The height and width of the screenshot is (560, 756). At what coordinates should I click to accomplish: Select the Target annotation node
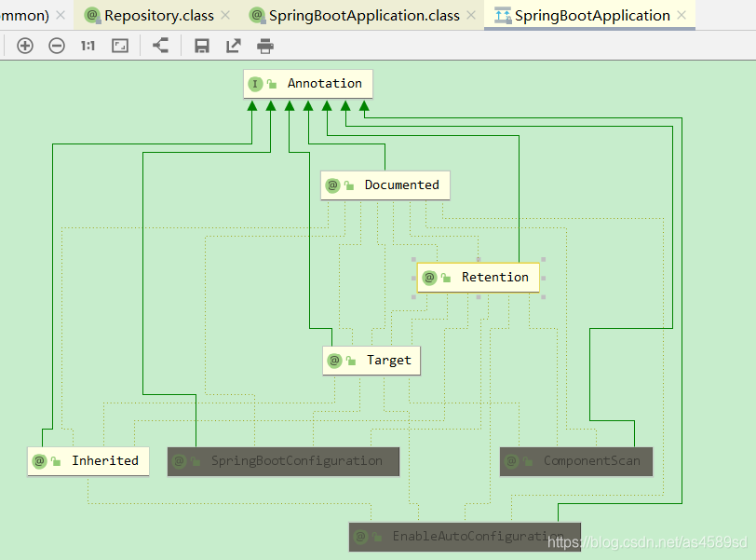point(371,361)
